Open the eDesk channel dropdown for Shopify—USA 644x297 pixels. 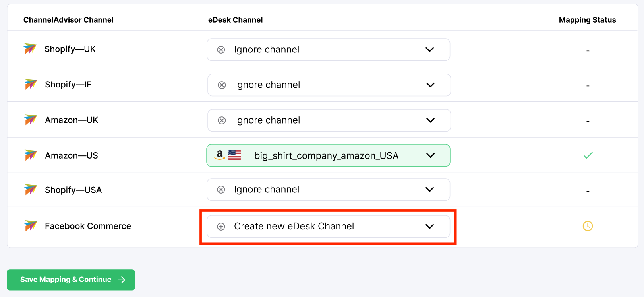coord(329,190)
